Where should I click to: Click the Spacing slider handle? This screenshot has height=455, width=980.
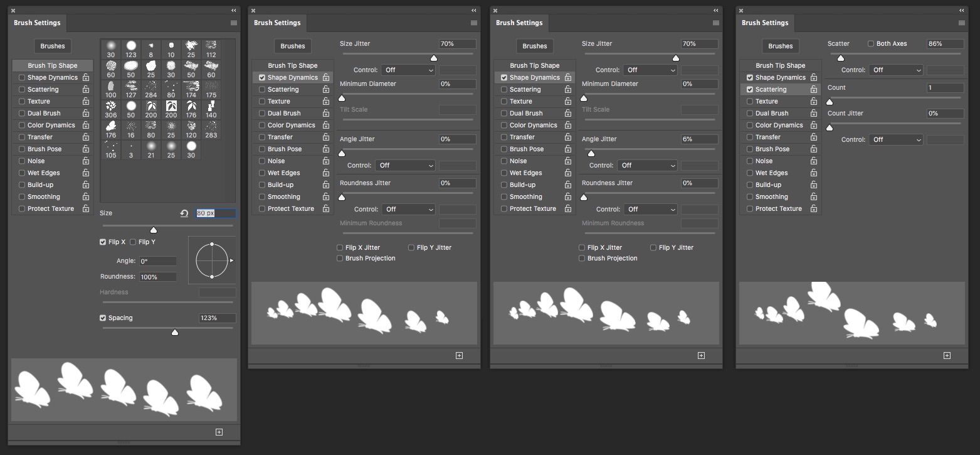pos(175,332)
